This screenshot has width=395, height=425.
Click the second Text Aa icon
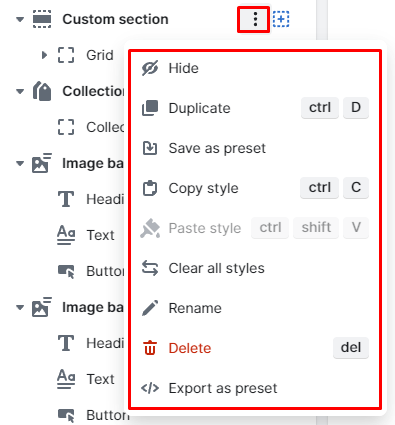pyautogui.click(x=66, y=379)
